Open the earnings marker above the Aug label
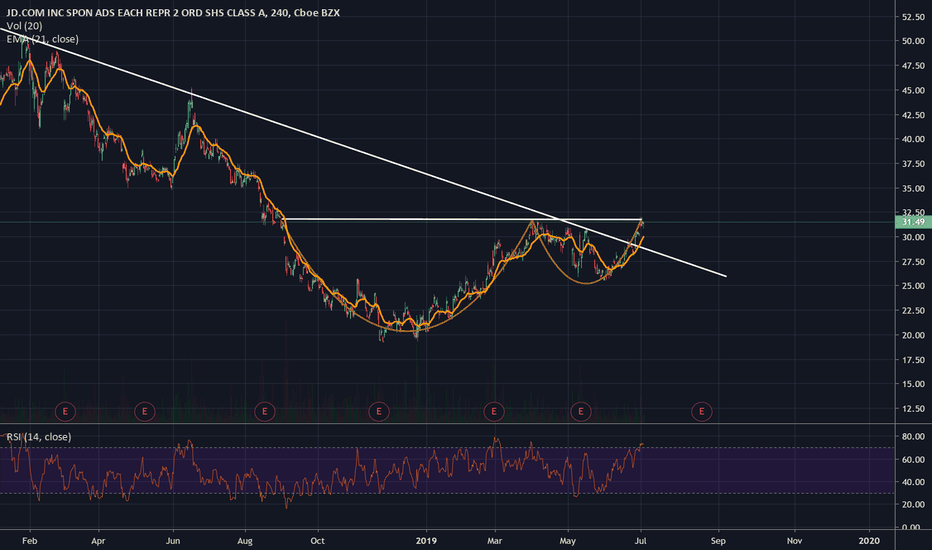The image size is (932, 550). coord(265,411)
